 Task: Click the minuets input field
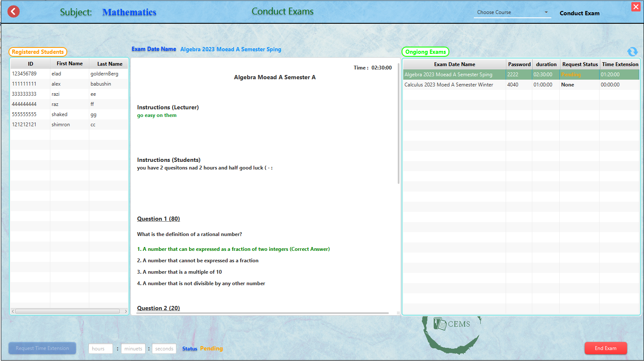[133, 348]
